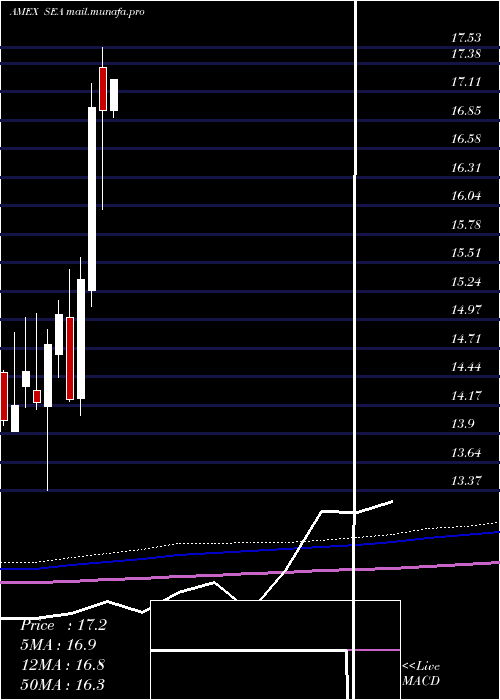This screenshot has width=500, height=700.
Task: Click the 16.04 price axis label
Action: pos(466,196)
